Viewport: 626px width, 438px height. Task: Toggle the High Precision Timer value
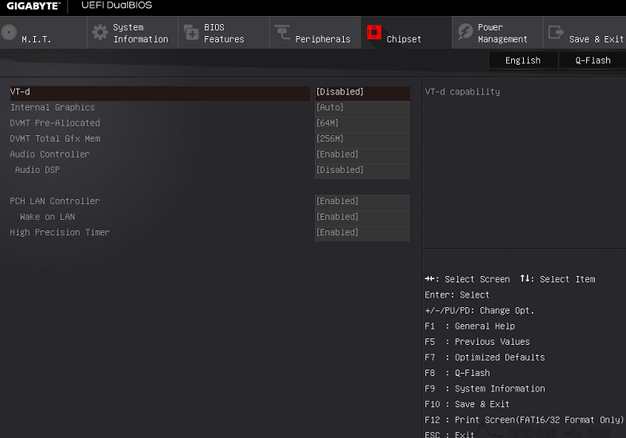(x=363, y=232)
